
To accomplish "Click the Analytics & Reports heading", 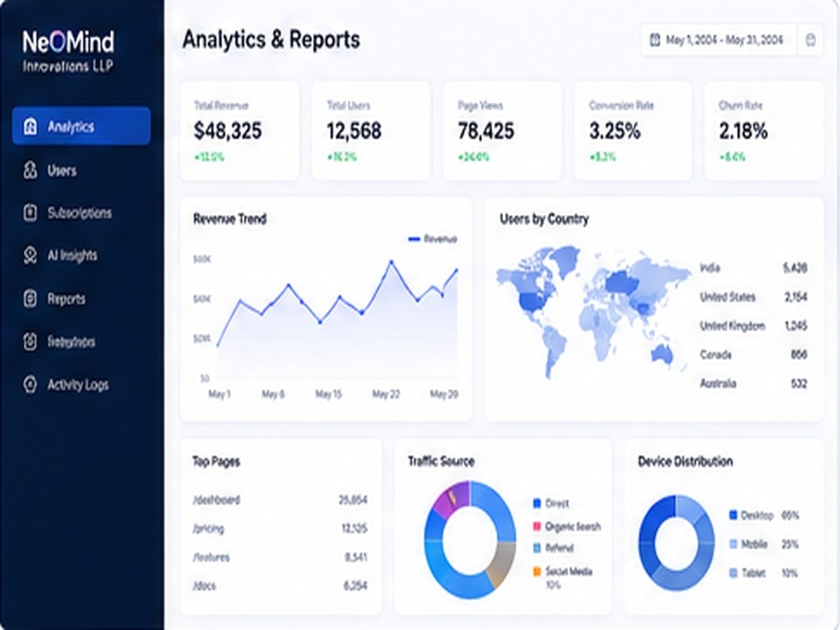I will click(x=271, y=39).
